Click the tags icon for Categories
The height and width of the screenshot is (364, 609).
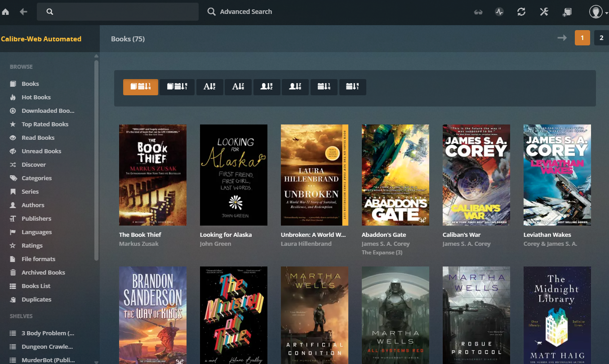tap(13, 178)
